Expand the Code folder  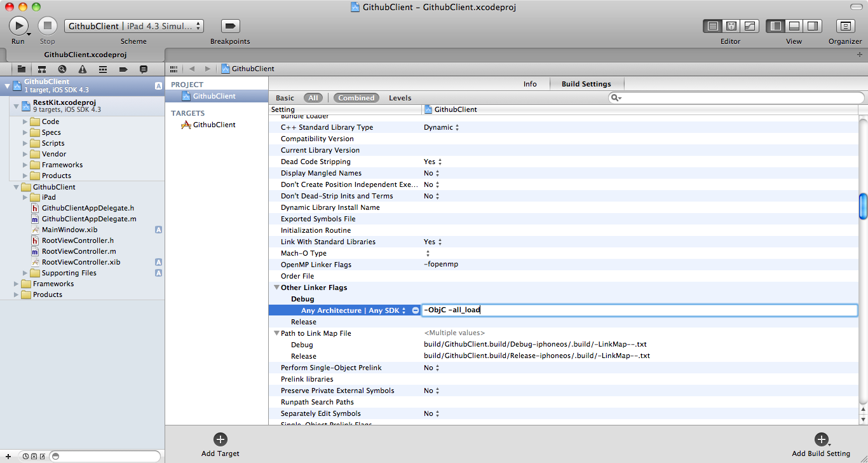25,121
